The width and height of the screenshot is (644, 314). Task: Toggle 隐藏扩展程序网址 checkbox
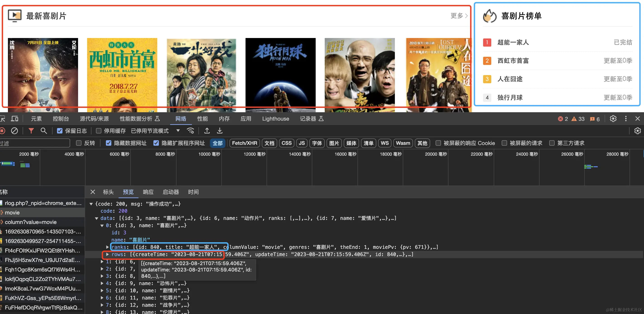[x=156, y=143]
